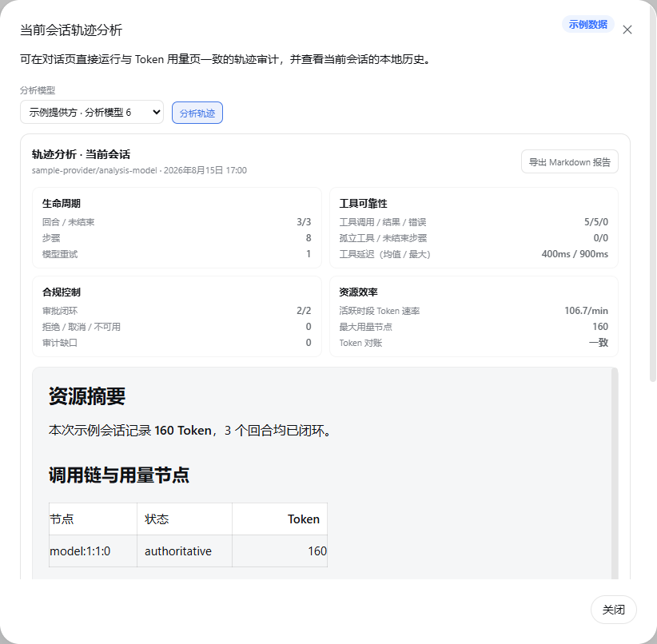The width and height of the screenshot is (657, 644).
Task: Click the 3/3 value
Action: pyautogui.click(x=304, y=222)
